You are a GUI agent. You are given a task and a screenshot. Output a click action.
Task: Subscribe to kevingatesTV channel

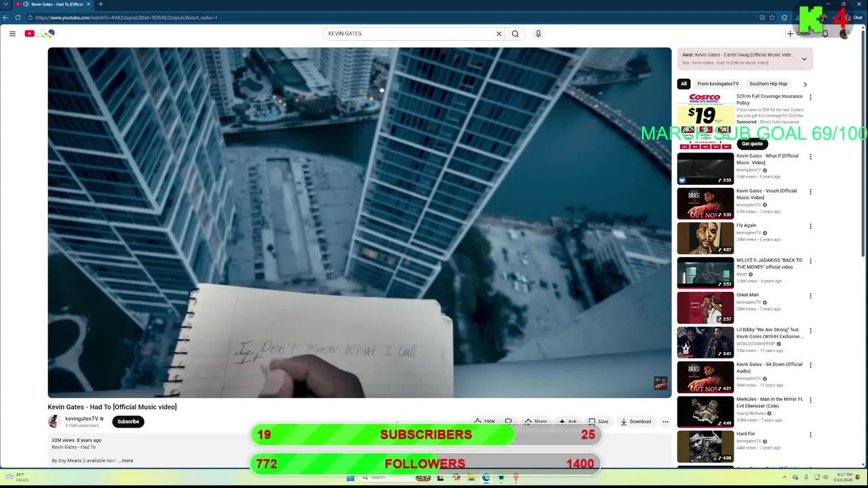pyautogui.click(x=128, y=422)
